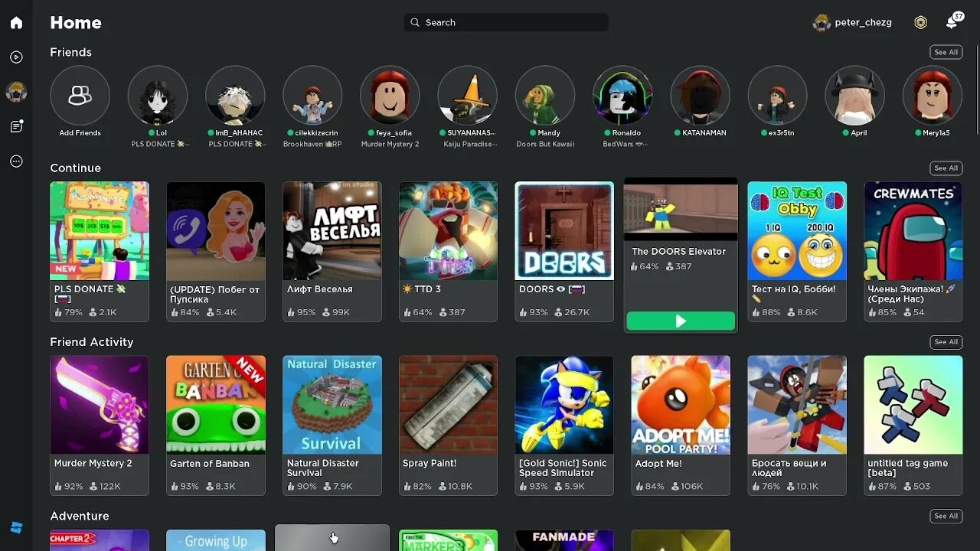The image size is (980, 551).
Task: Click See All for Friend Activity
Action: coord(946,342)
